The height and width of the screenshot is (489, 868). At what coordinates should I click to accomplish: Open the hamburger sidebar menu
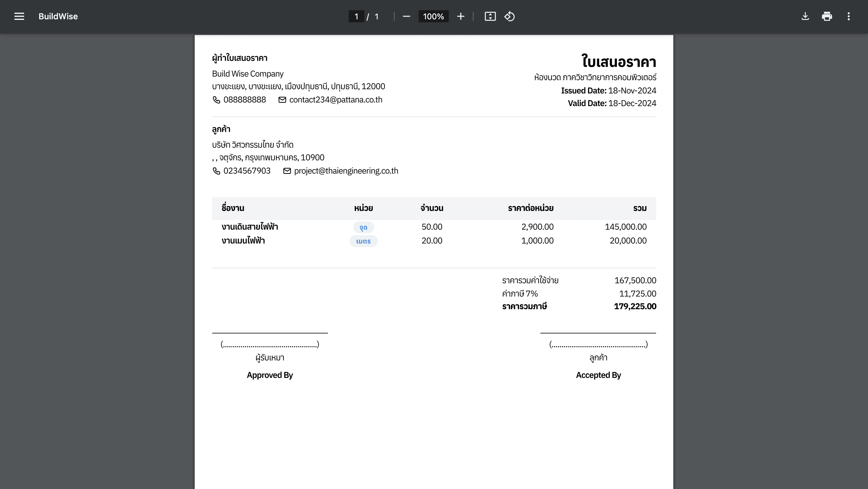19,16
